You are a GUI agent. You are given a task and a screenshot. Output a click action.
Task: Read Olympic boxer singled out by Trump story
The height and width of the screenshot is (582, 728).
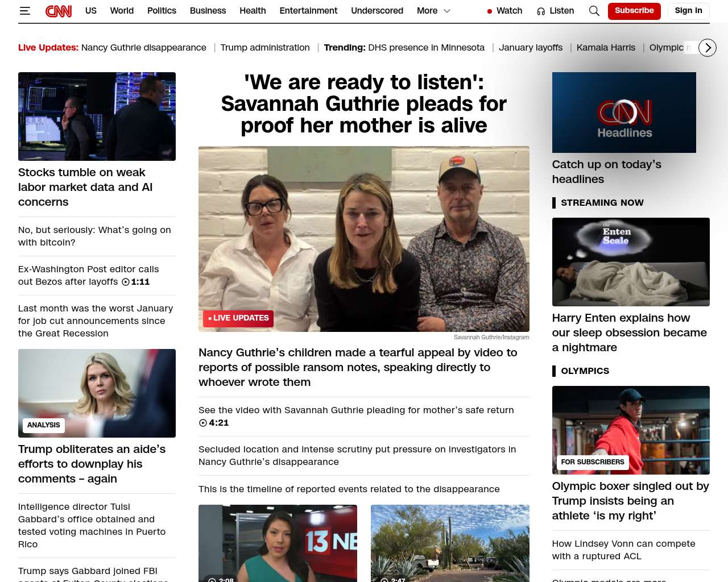[x=631, y=501]
